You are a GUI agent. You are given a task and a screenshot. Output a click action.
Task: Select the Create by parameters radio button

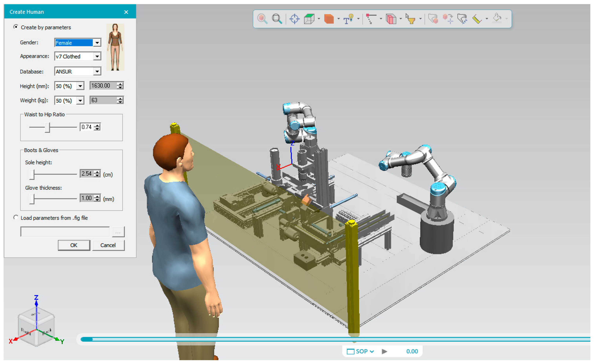pyautogui.click(x=16, y=27)
